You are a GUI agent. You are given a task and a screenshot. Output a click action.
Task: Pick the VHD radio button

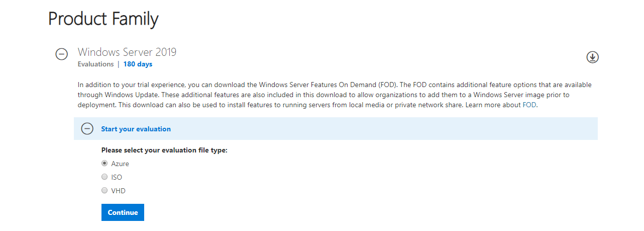pos(104,191)
